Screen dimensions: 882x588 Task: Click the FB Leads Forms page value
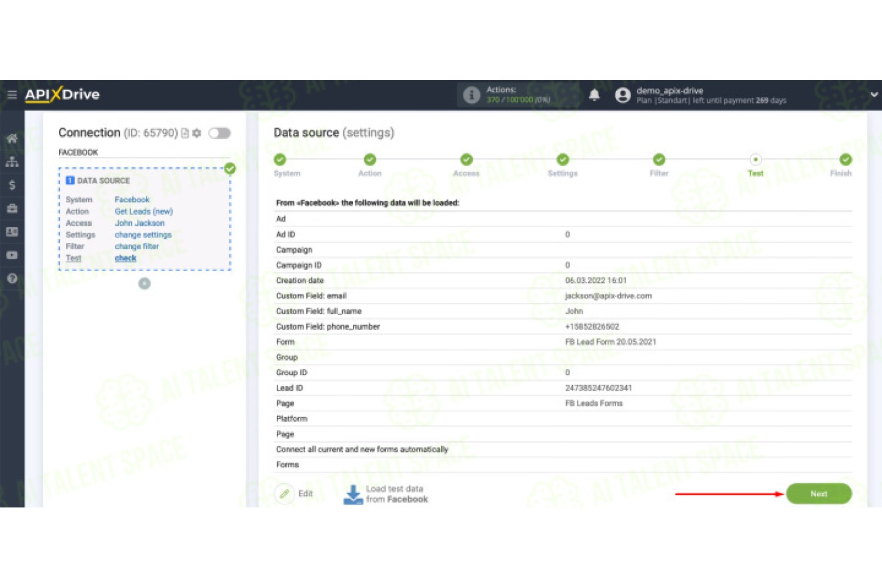coord(594,403)
